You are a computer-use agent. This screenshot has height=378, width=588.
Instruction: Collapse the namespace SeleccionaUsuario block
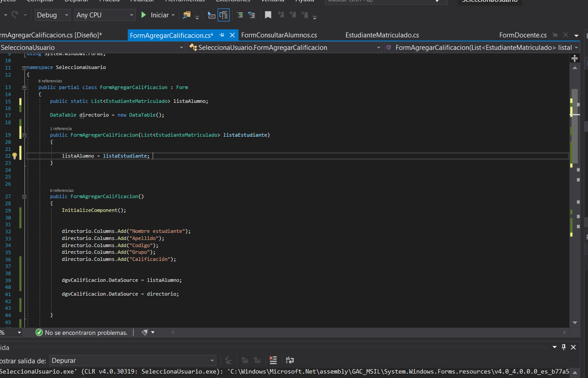pos(24,68)
